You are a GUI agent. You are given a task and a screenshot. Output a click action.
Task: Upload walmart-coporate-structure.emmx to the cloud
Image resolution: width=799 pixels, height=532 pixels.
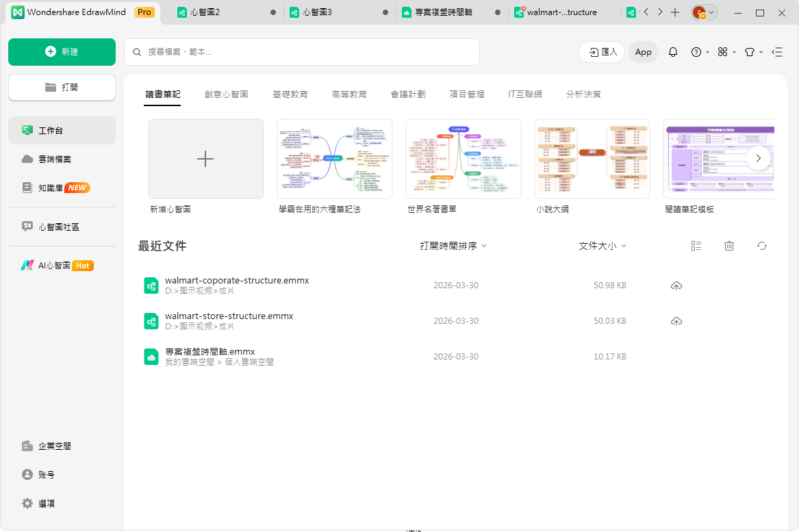pos(676,286)
